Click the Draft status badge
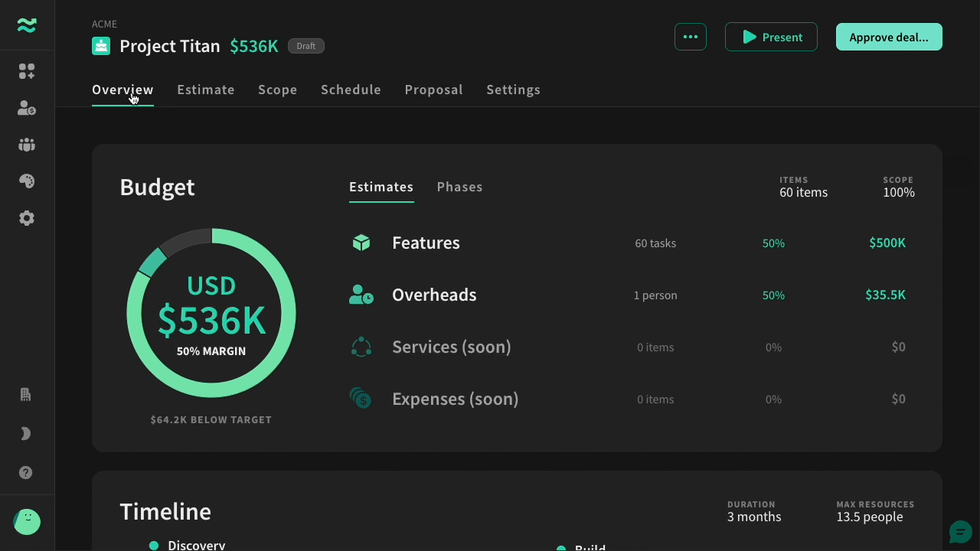 tap(306, 46)
